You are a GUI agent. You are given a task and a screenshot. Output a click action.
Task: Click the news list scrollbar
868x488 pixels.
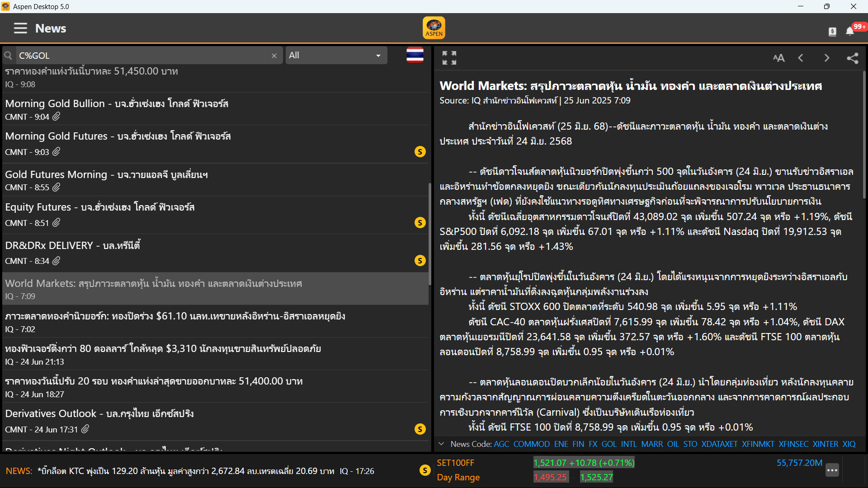pos(429,234)
